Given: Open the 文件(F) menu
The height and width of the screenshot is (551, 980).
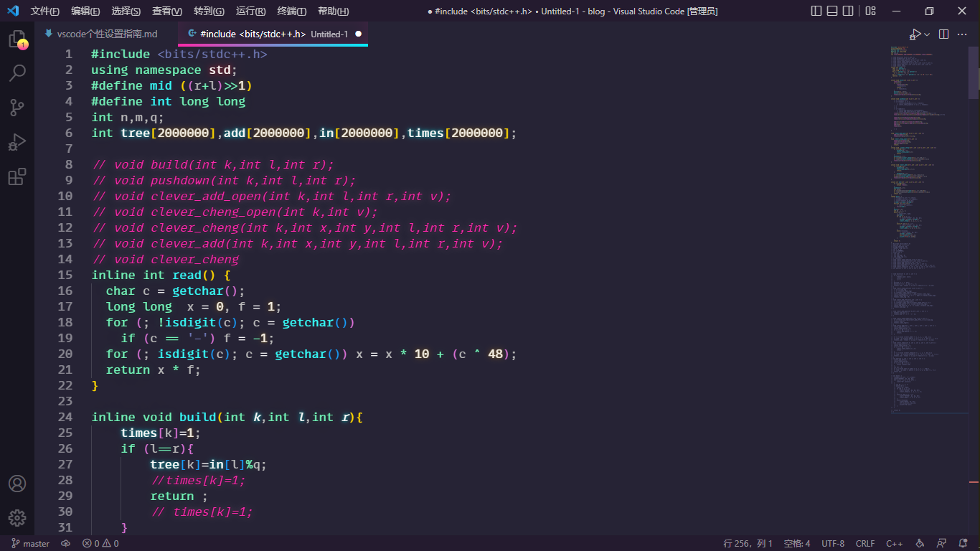Looking at the screenshot, I should 45,11.
